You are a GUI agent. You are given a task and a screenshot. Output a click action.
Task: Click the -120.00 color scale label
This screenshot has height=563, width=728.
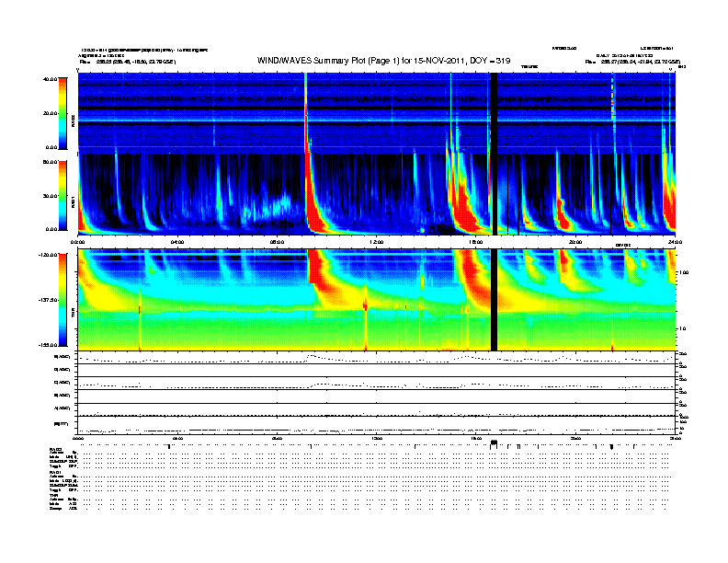click(49, 255)
